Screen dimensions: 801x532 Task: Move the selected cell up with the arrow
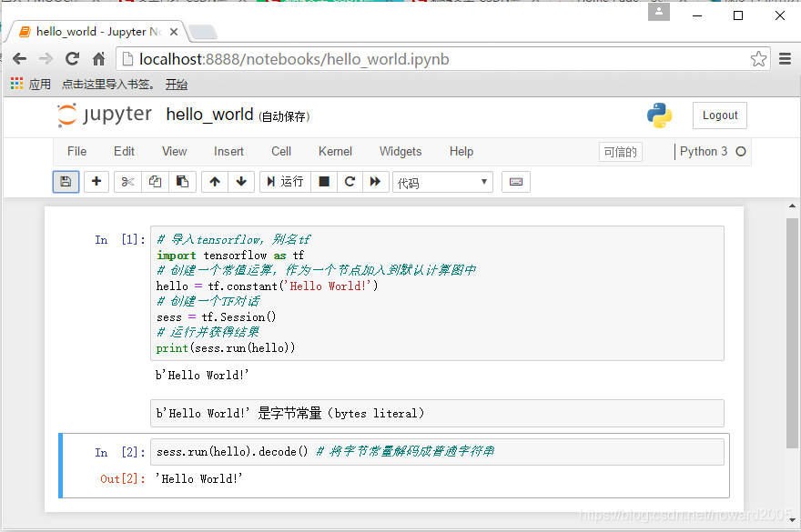pyautogui.click(x=215, y=182)
